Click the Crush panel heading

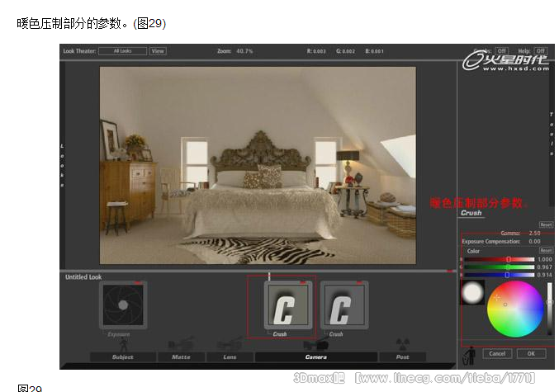click(x=471, y=213)
